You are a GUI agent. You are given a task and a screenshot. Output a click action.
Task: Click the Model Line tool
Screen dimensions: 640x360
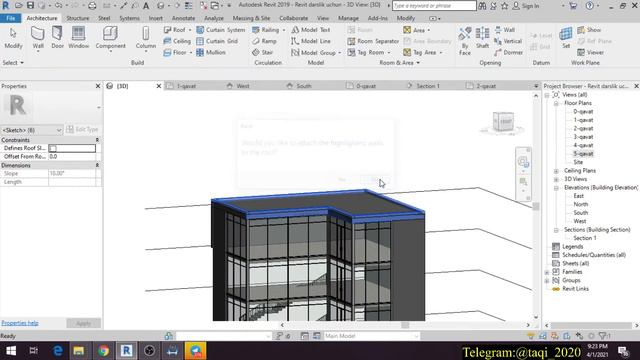[311, 41]
